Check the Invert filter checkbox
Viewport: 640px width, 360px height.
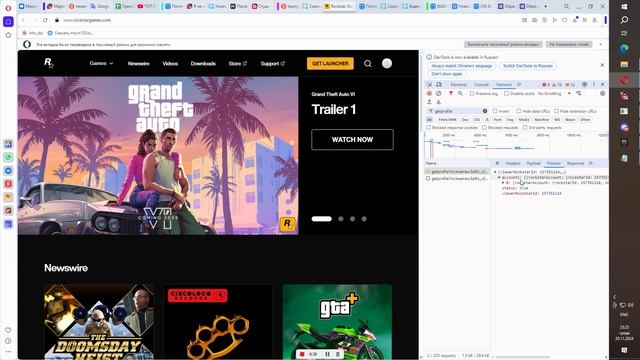(x=495, y=111)
